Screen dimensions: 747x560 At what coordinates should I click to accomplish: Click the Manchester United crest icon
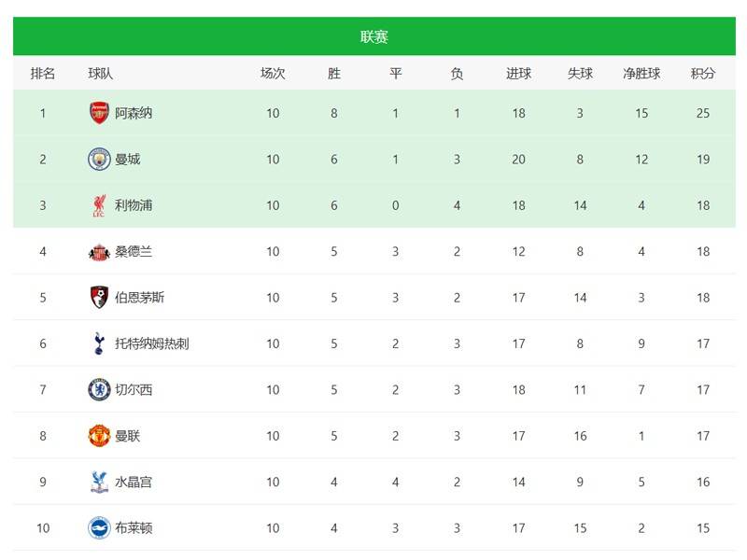coord(99,436)
